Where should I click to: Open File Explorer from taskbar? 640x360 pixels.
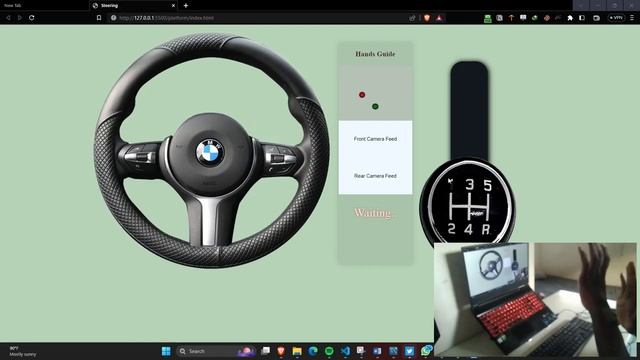tap(297, 351)
